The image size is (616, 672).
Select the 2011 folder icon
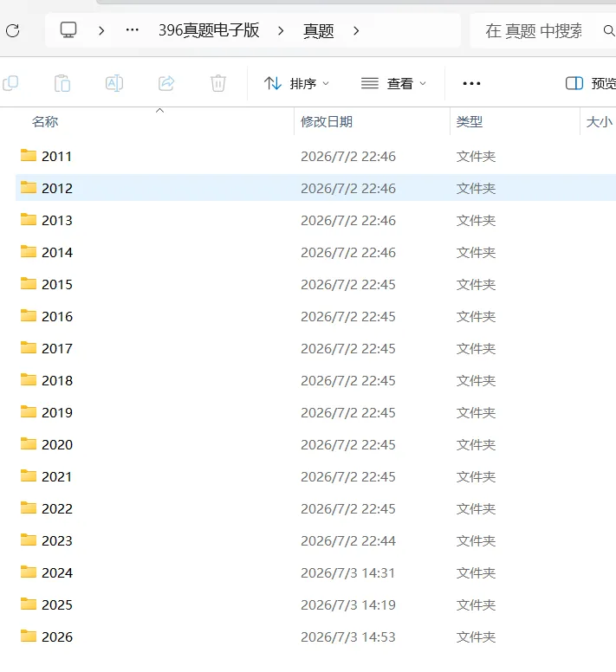[x=29, y=155]
